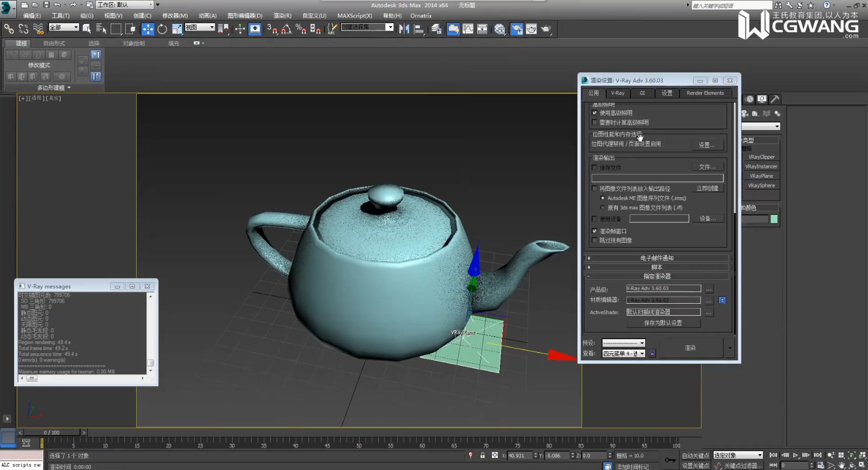Uncheck 使用高级照明 checkbox

point(594,113)
